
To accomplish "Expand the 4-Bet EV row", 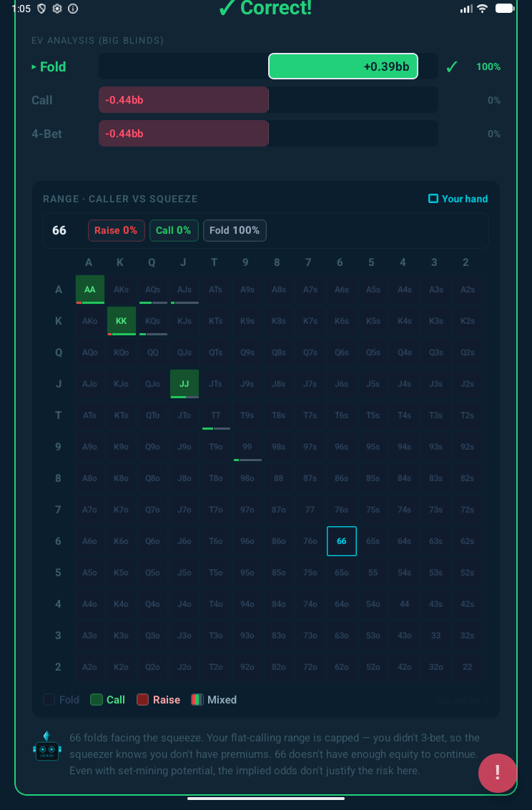I will click(46, 134).
